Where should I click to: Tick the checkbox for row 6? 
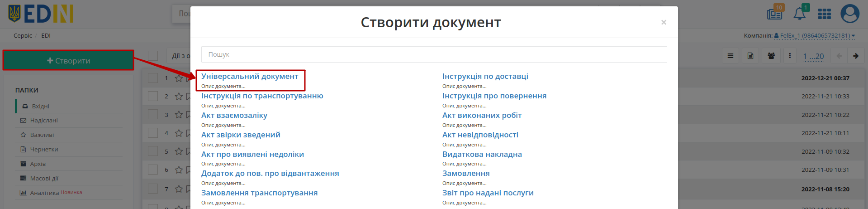[x=153, y=170]
